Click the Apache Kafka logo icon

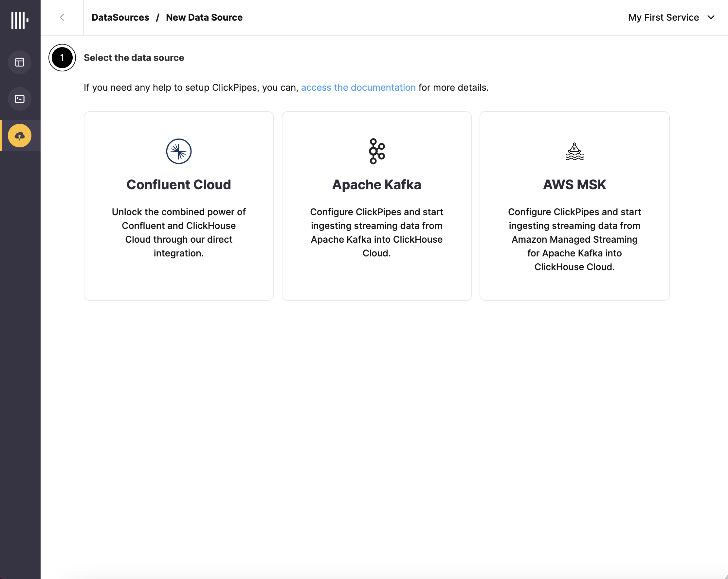pyautogui.click(x=376, y=151)
